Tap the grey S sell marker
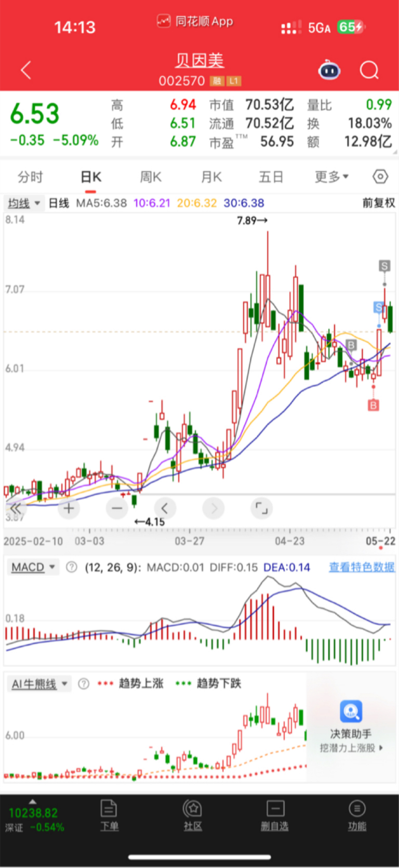The width and height of the screenshot is (399, 868). coord(384,266)
